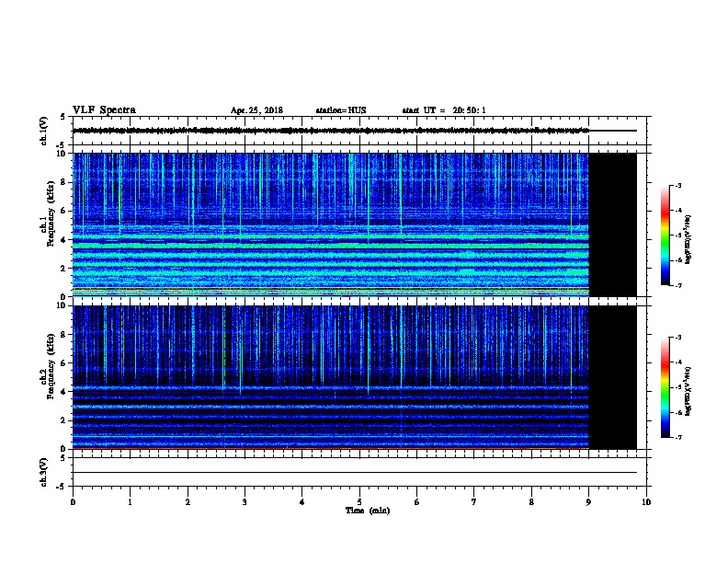
Task: Click the date 'Apr. 25, 2018'
Action: click(x=256, y=110)
